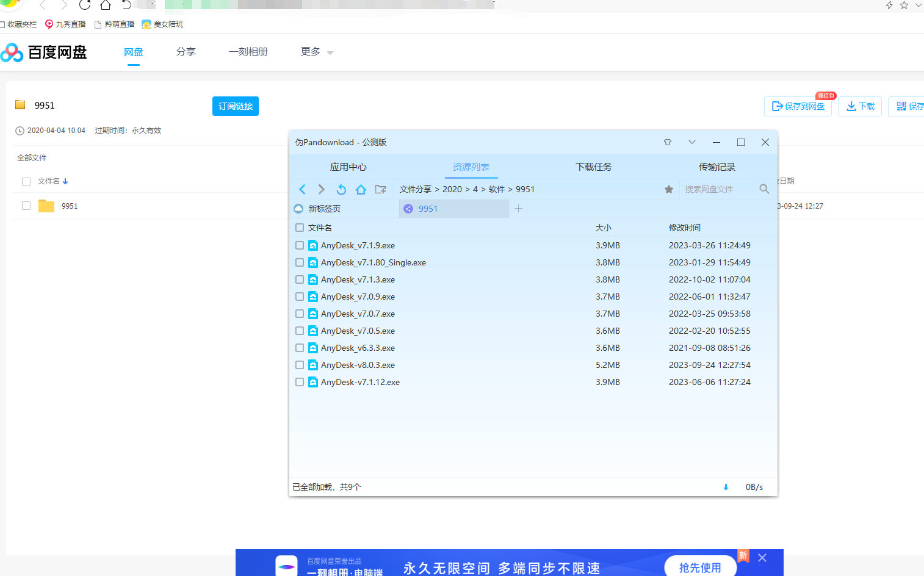
Task: Go to home folder in Pandownload
Action: [361, 189]
